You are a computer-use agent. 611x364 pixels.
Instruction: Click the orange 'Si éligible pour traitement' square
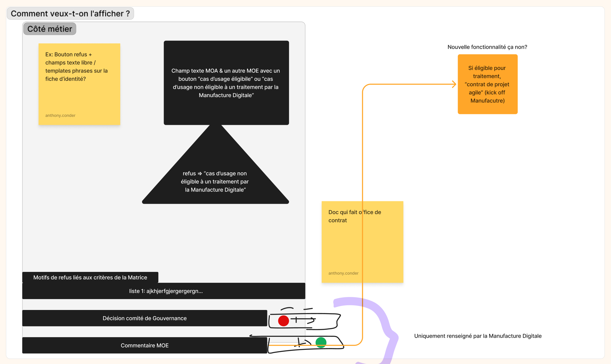pyautogui.click(x=487, y=84)
